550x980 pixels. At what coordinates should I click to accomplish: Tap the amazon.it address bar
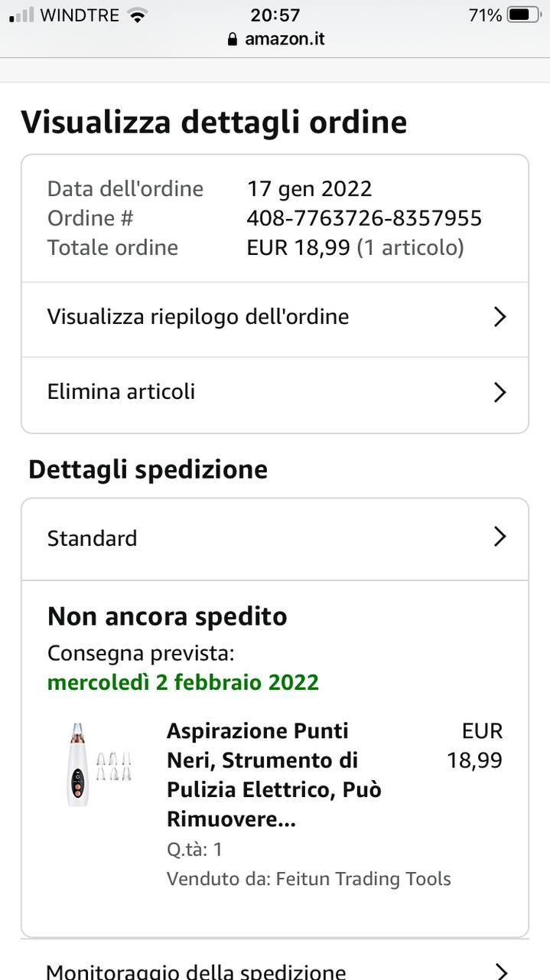275,39
